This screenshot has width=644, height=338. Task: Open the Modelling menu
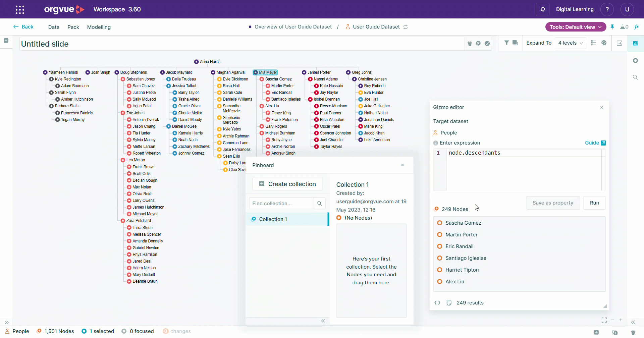(x=99, y=27)
